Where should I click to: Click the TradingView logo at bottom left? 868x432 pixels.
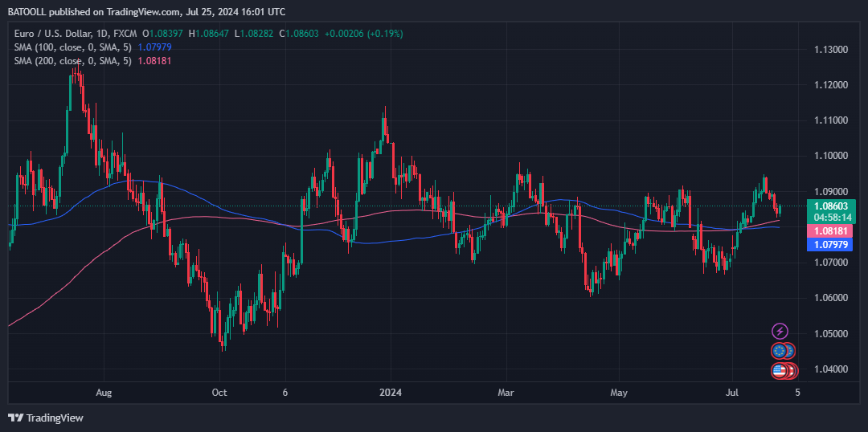click(46, 418)
